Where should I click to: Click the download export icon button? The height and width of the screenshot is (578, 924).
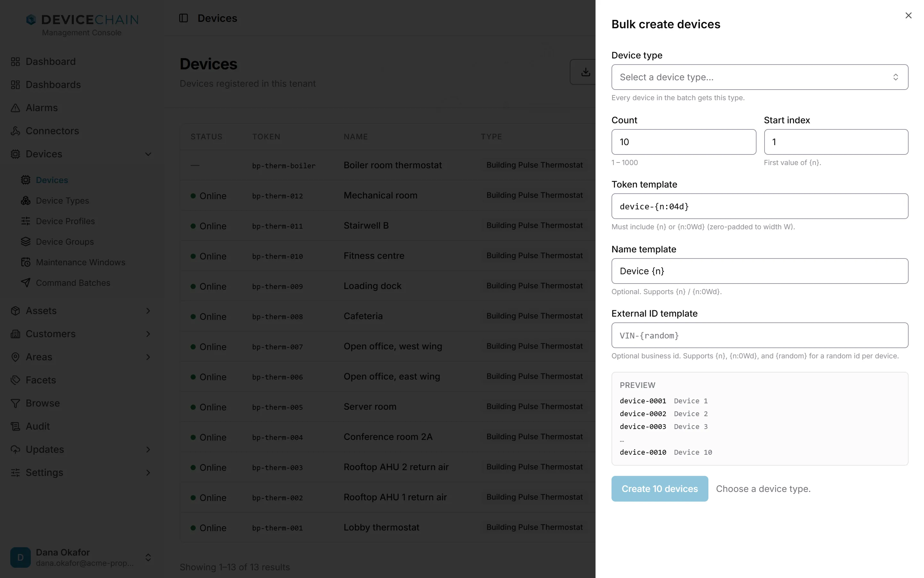585,72
